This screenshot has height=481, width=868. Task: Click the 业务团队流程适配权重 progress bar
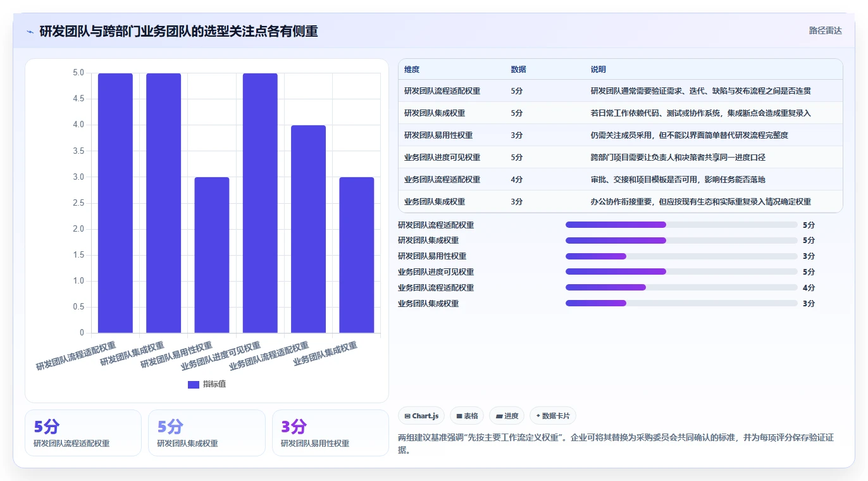pyautogui.click(x=681, y=287)
